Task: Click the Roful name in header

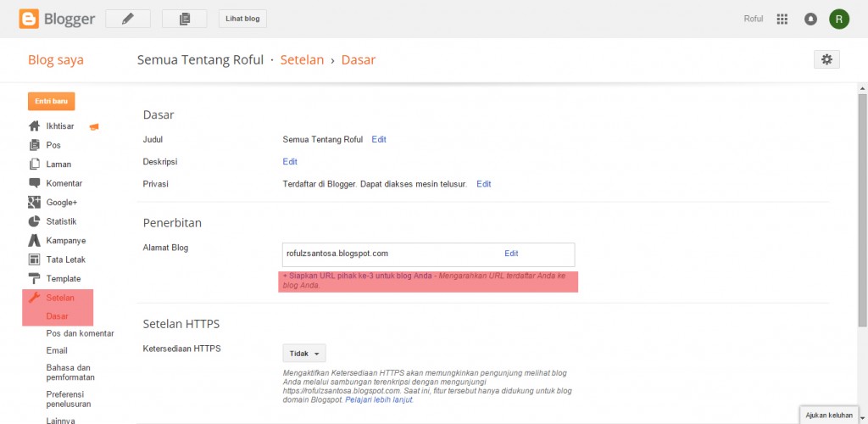Action: pyautogui.click(x=754, y=19)
